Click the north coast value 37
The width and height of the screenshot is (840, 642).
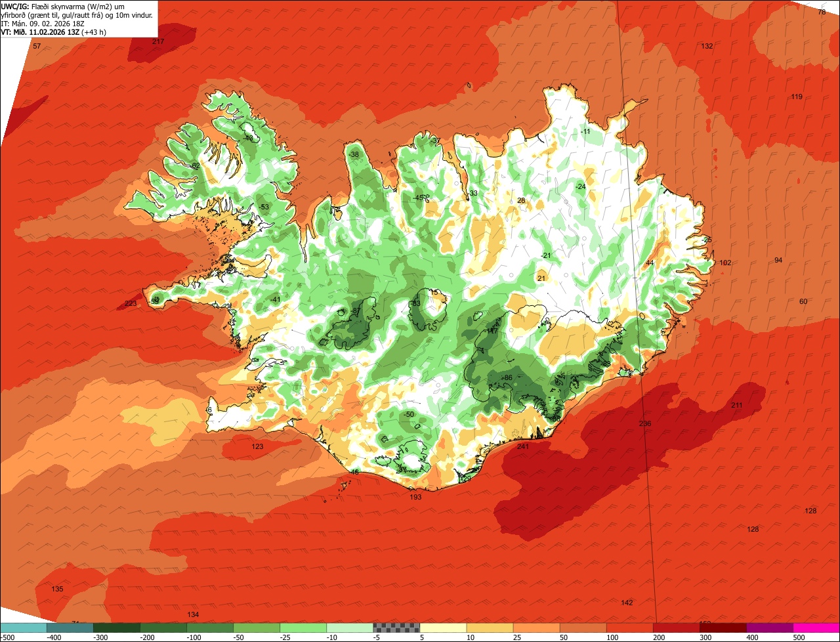436,141
